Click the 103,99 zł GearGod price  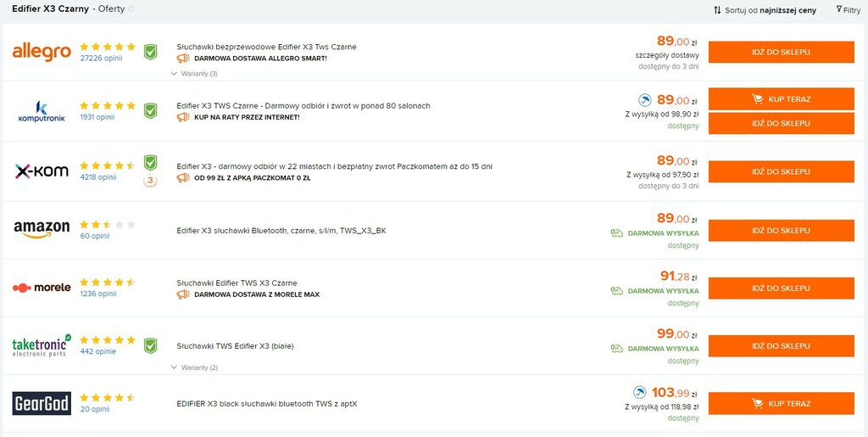click(x=674, y=393)
